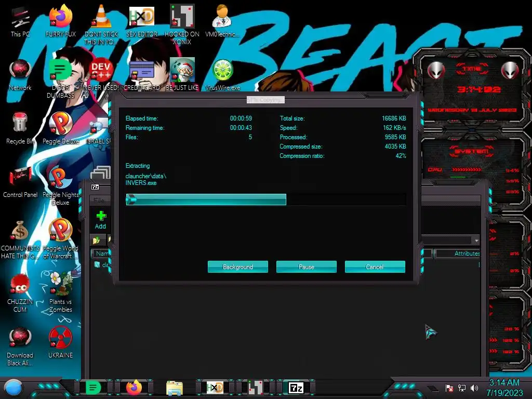532x399 pixels.
Task: Click the Start orb button
Action: 14,388
